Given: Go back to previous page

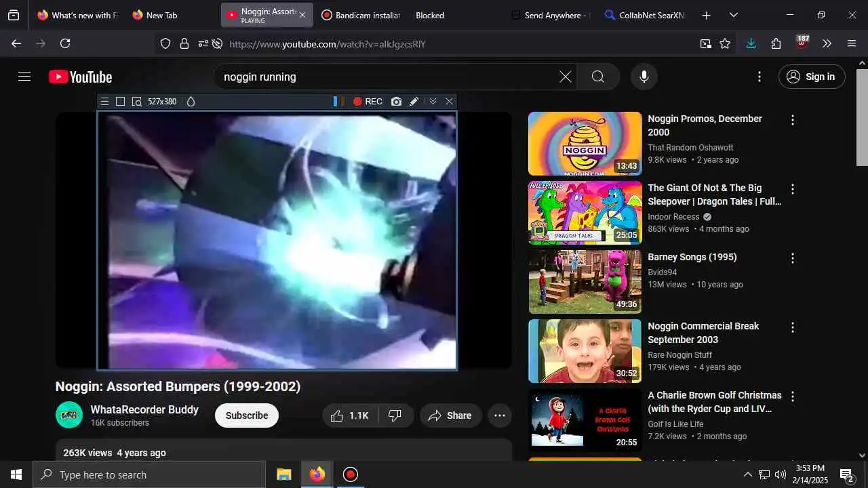Looking at the screenshot, I should pyautogui.click(x=16, y=43).
